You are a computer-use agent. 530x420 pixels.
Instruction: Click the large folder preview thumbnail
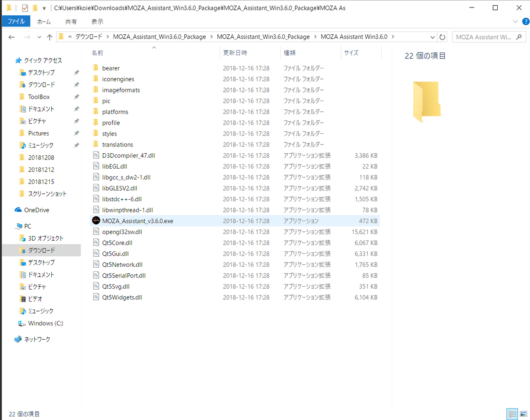[426, 101]
